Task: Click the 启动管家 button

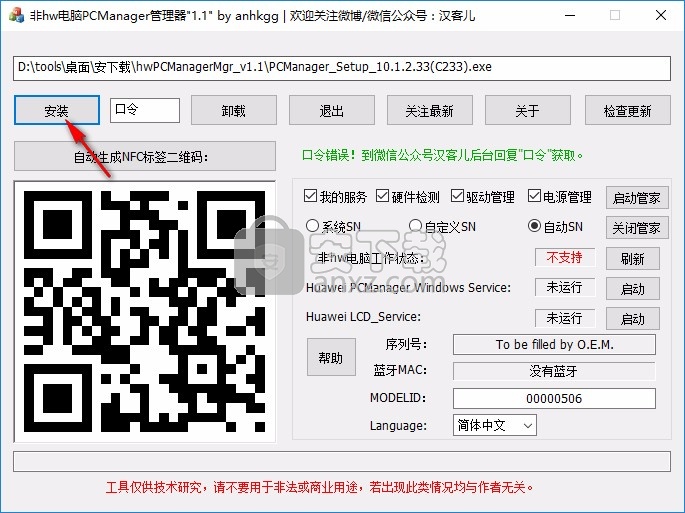Action: (637, 198)
